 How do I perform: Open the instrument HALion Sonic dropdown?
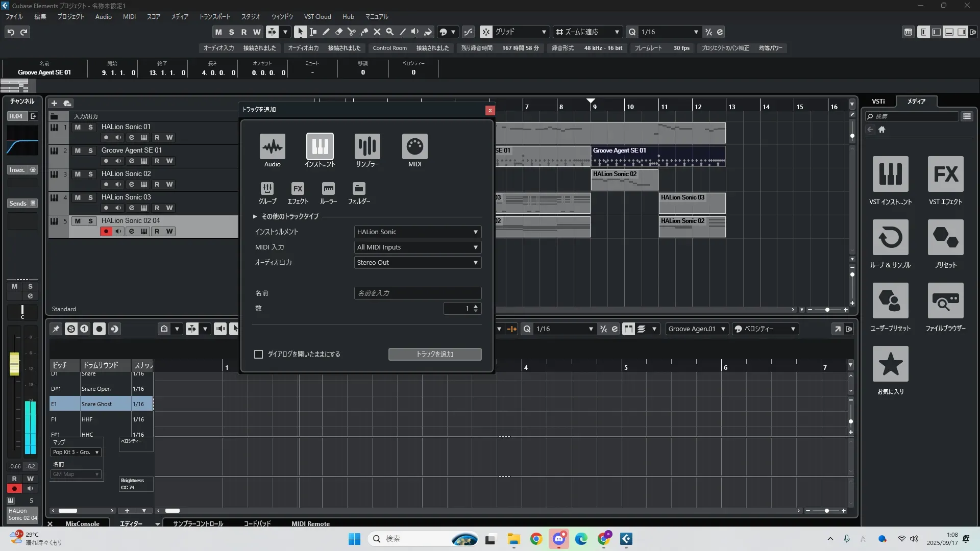click(x=418, y=232)
